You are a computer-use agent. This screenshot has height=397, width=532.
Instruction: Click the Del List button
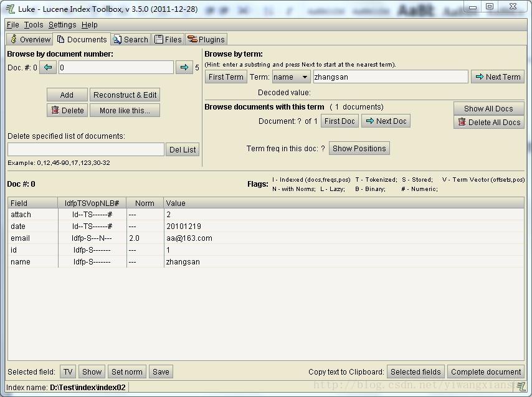183,149
